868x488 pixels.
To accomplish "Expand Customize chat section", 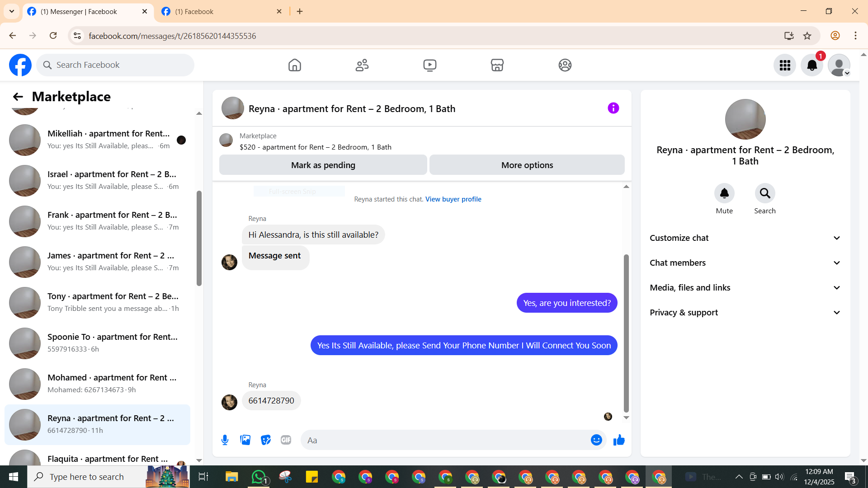I will (x=745, y=238).
